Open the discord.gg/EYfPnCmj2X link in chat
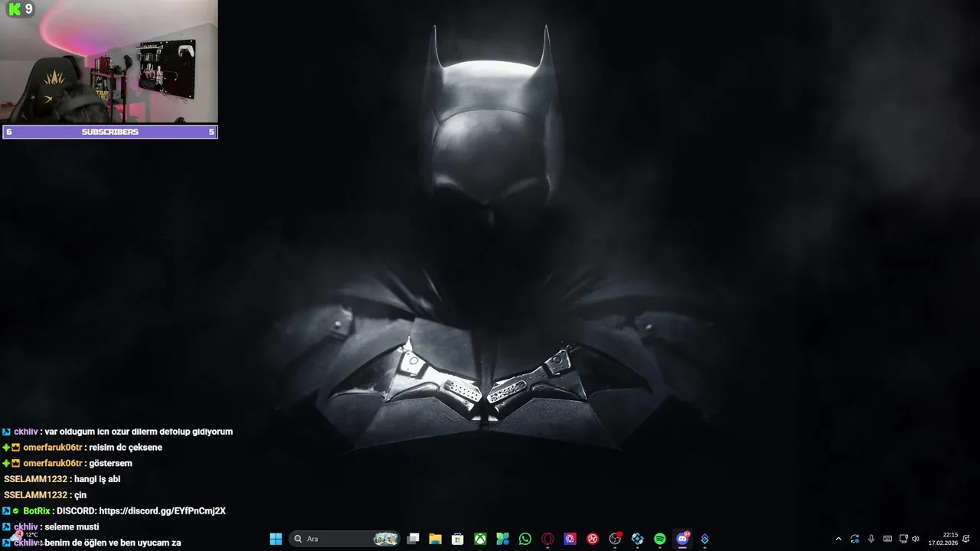 [x=162, y=510]
